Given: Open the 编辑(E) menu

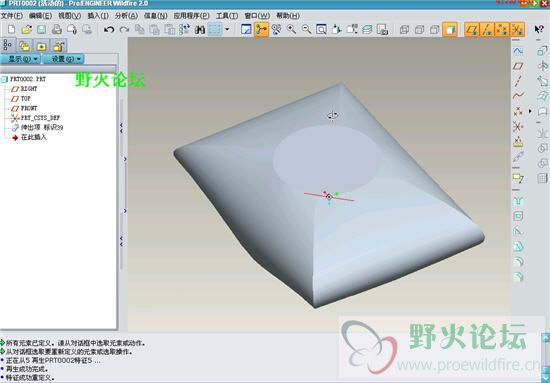Looking at the screenshot, I should [41, 16].
